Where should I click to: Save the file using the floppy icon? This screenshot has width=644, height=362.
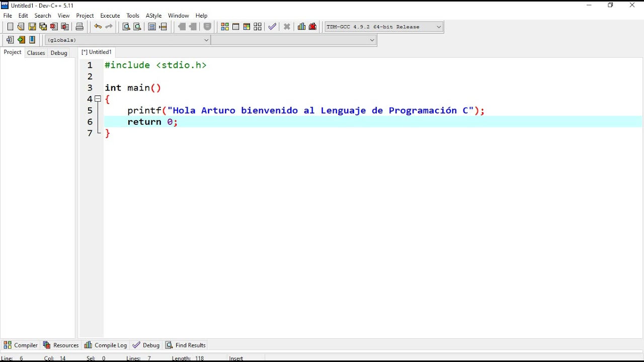coord(32,27)
